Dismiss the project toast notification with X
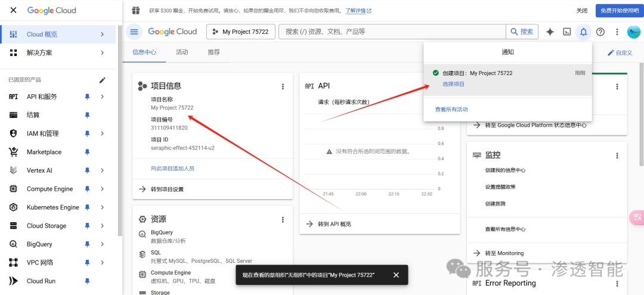 [396, 275]
